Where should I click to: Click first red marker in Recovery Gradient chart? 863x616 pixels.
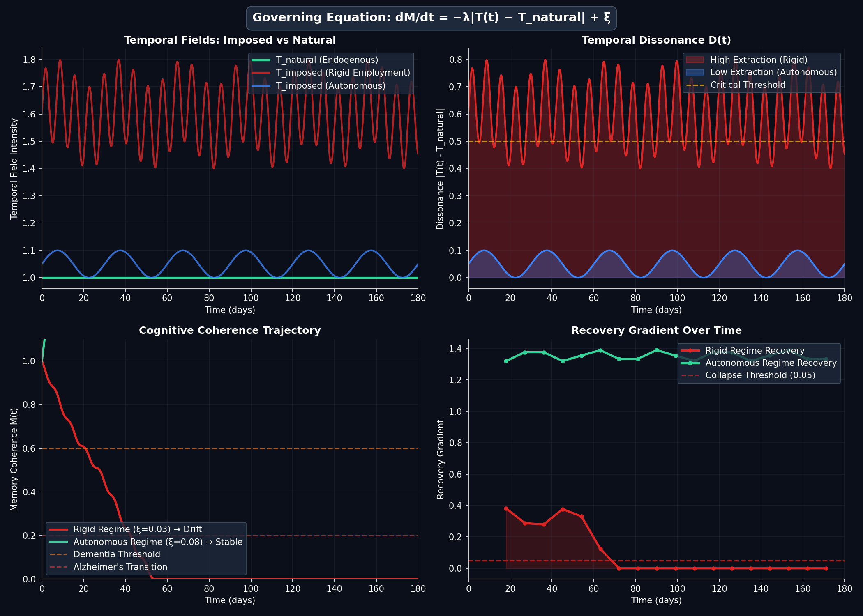point(506,508)
